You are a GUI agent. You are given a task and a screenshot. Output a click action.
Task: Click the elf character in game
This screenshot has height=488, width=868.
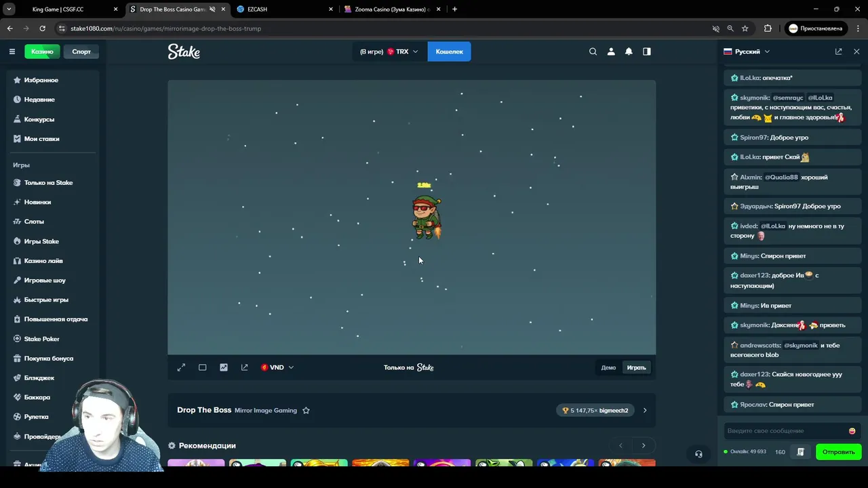tap(426, 217)
